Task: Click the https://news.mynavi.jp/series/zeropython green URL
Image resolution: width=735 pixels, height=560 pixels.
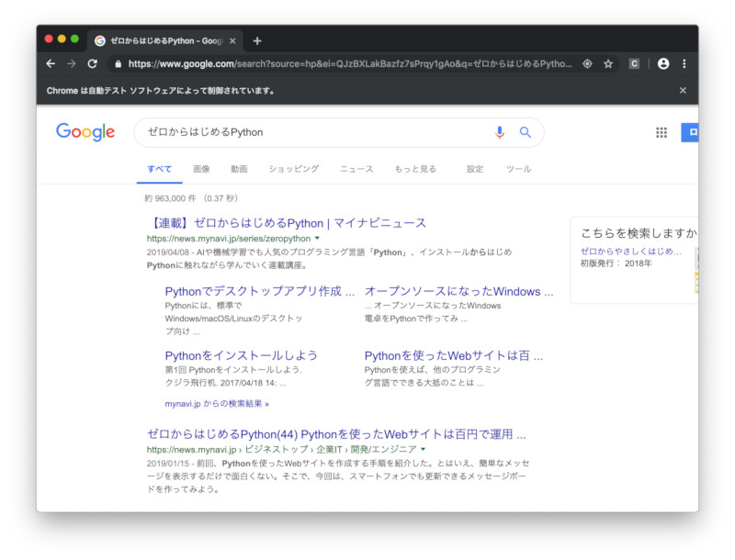Action: coord(229,239)
